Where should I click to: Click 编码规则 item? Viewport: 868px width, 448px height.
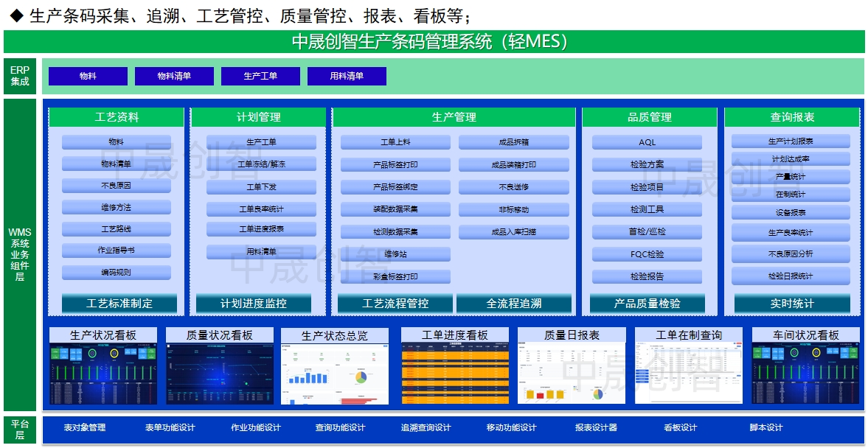(117, 273)
